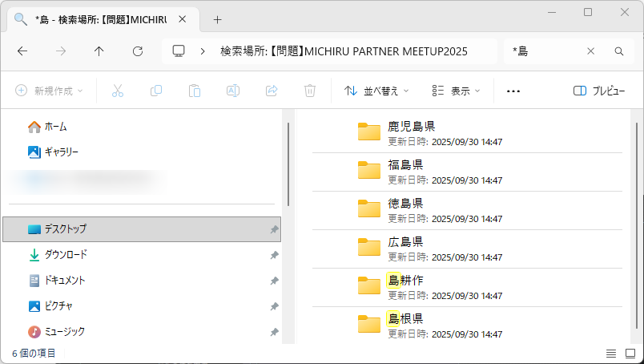Switch to large thumbnails view in status bar
644x364 pixels.
tap(630, 353)
